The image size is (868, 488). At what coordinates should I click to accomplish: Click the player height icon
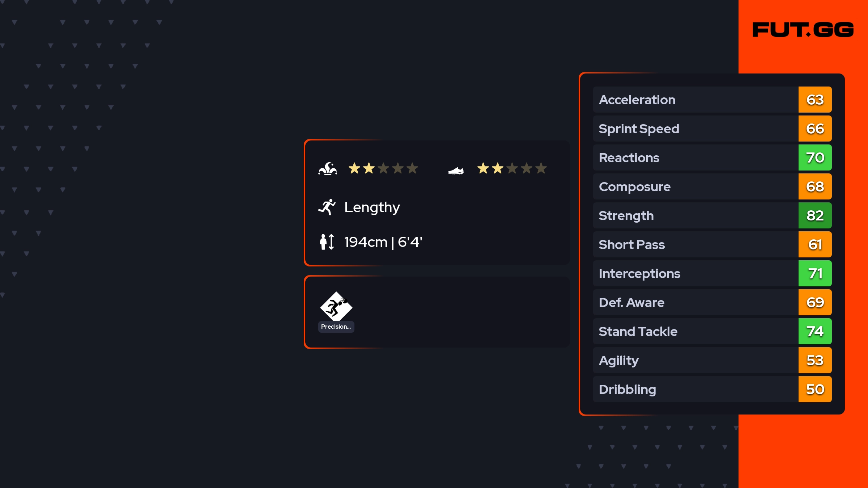[327, 242]
